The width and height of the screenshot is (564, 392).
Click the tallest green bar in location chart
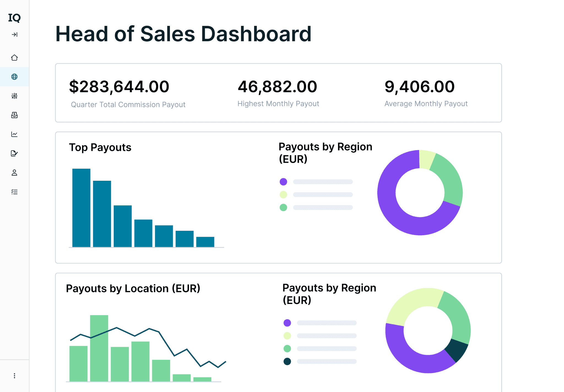point(99,348)
